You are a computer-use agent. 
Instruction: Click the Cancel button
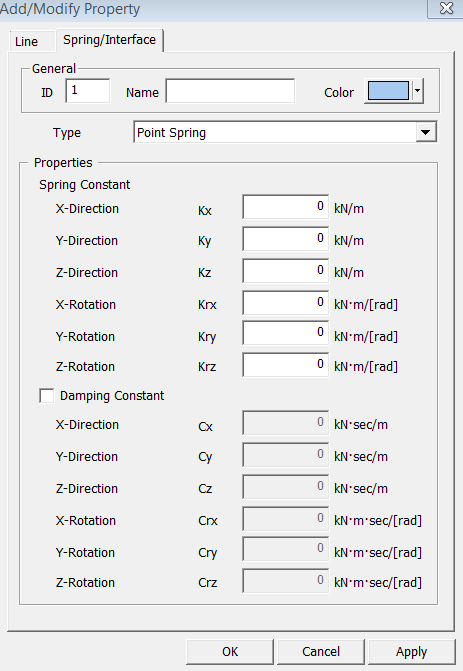[321, 651]
